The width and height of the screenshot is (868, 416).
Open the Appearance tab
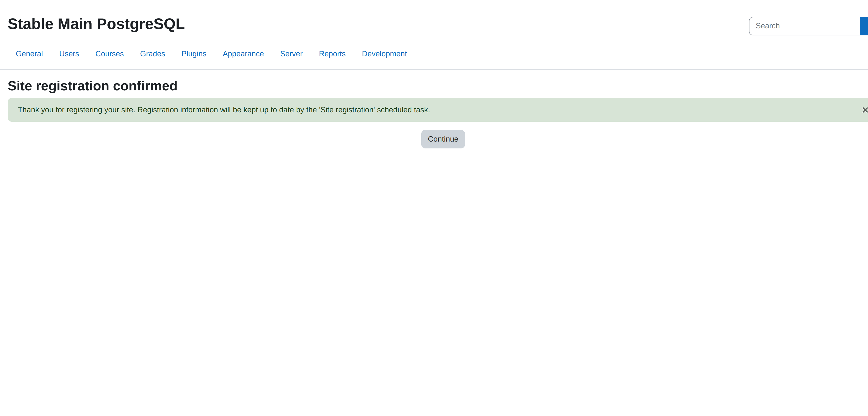pos(243,54)
